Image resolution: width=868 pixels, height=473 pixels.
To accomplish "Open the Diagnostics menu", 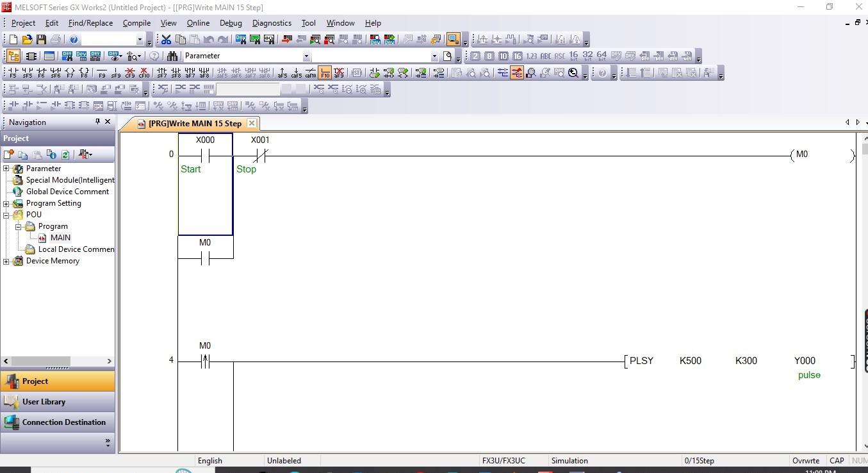I will click(x=272, y=22).
